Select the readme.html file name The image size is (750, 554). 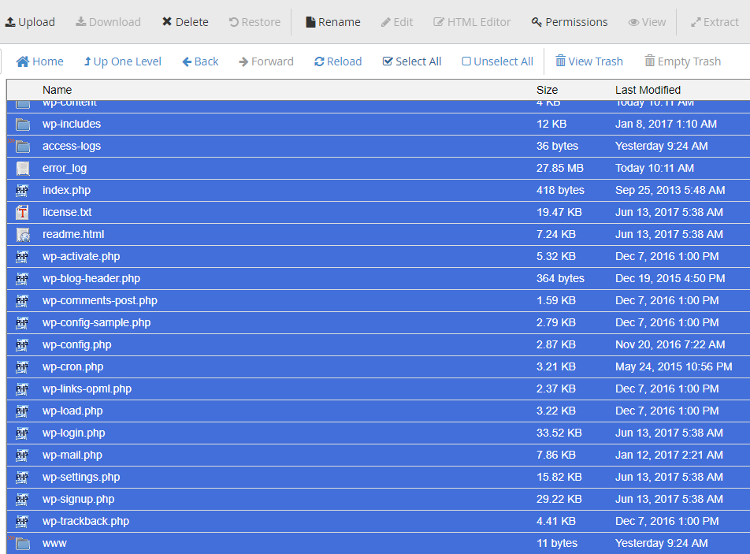pos(73,234)
